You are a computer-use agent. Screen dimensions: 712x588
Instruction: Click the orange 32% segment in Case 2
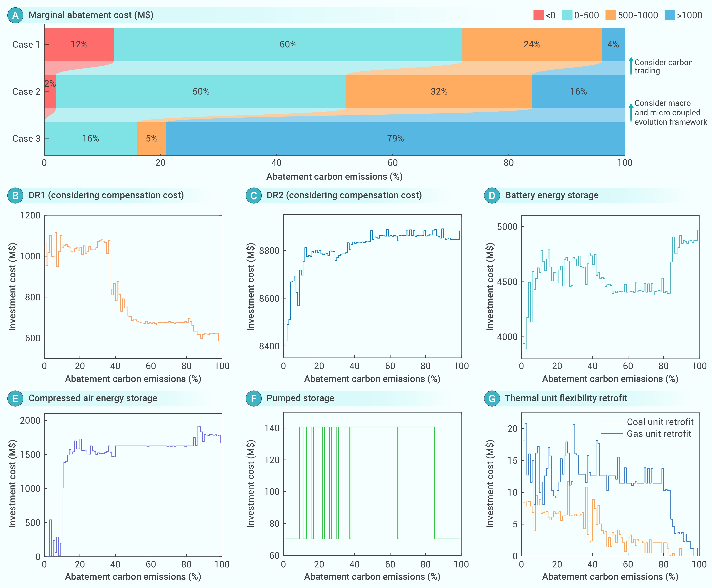coord(439,92)
